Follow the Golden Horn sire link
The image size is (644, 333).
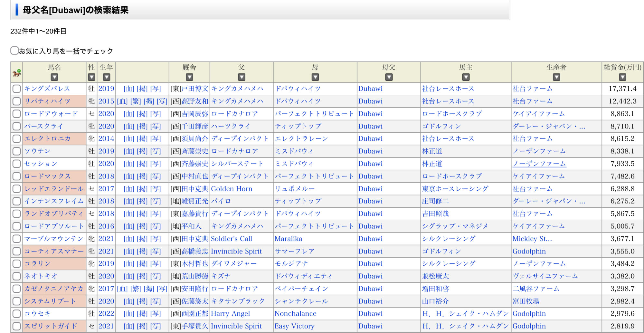(232, 189)
